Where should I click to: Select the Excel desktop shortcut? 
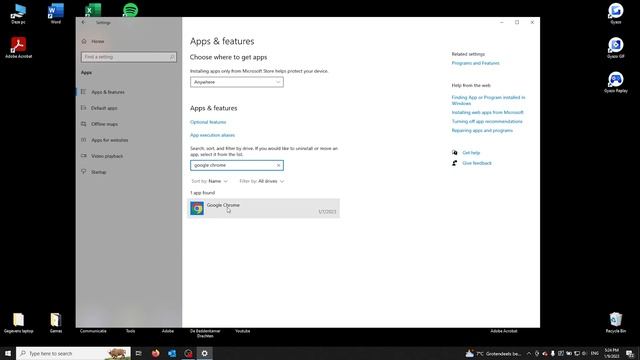tap(93, 10)
